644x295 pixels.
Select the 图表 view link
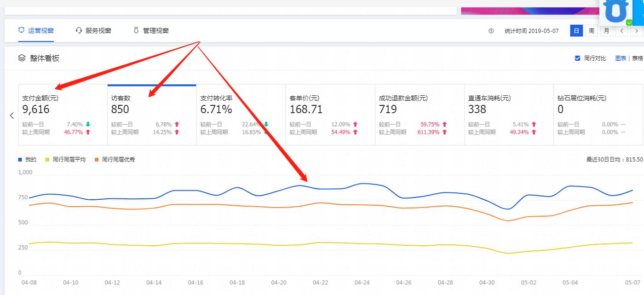coord(621,58)
